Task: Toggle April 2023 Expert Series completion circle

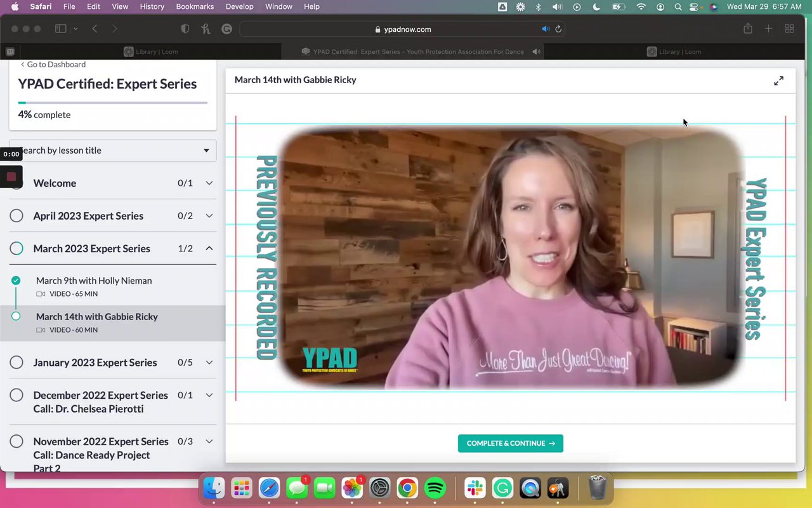Action: pos(16,216)
